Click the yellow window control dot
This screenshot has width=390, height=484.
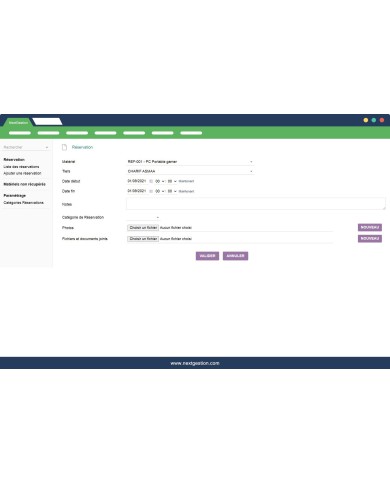coord(366,120)
